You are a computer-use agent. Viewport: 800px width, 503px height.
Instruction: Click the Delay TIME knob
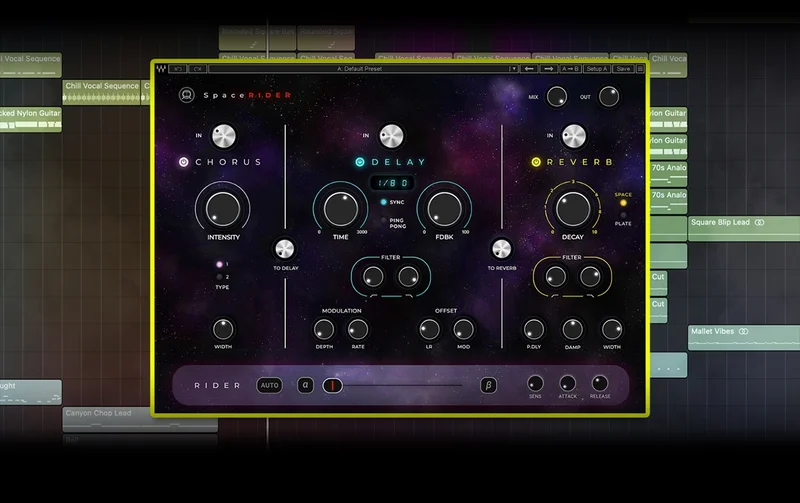pos(341,209)
